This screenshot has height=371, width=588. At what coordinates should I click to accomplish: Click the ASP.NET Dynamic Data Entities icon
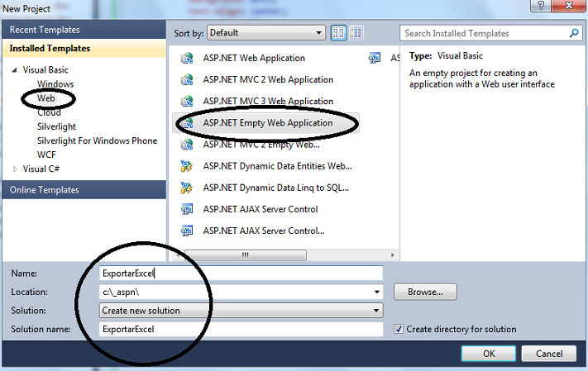click(187, 166)
